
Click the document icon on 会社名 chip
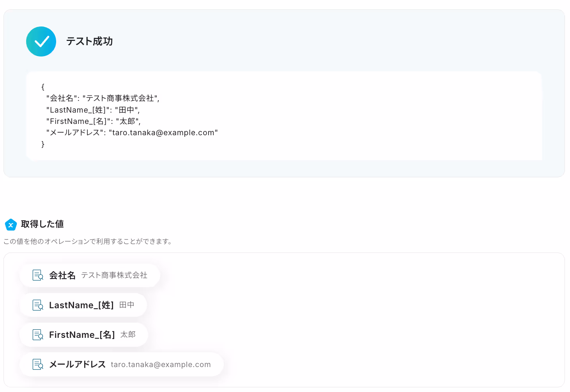38,275
